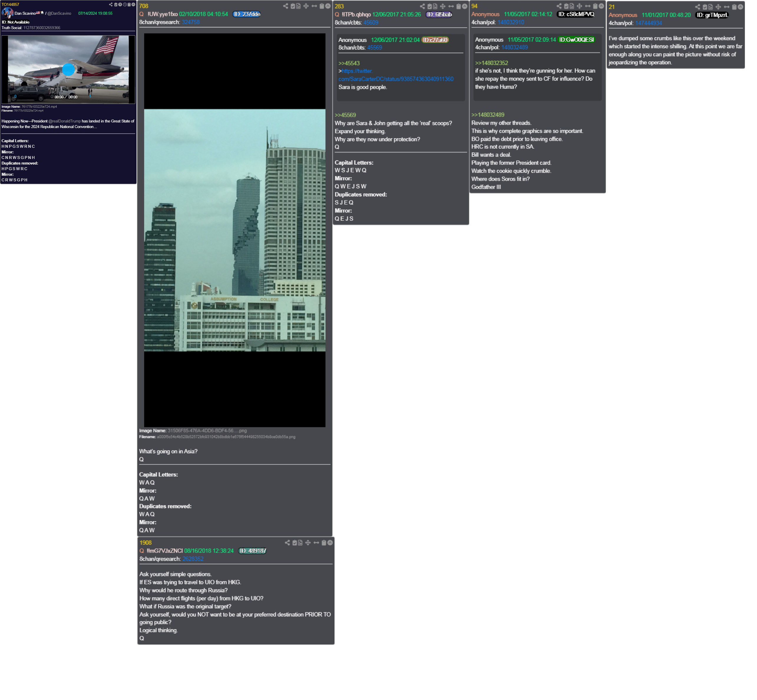Viewport: 757px width, 700px height.
Task: Click the horizontal arrows icon on post 708
Action: 314,6
